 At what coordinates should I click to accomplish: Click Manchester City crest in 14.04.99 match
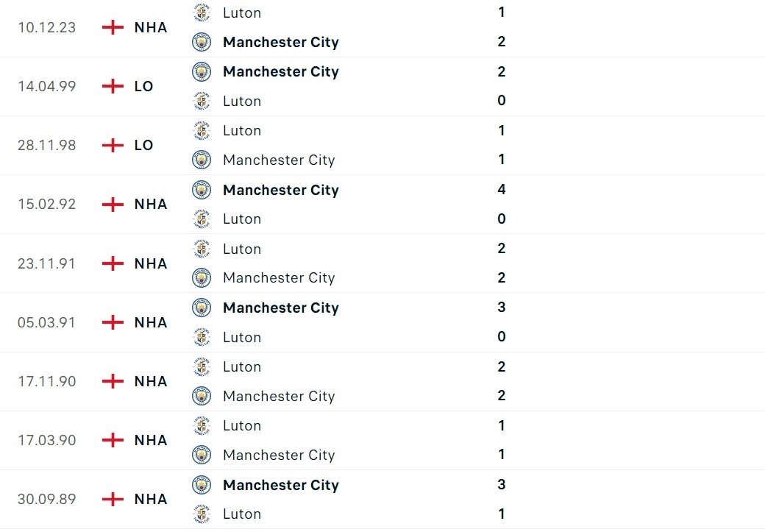pyautogui.click(x=201, y=71)
